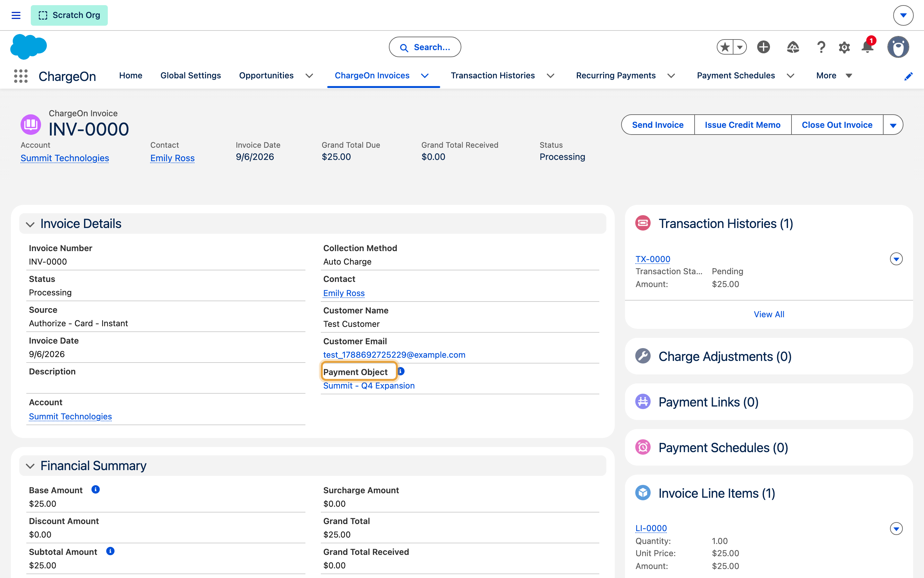Click the Payment Schedules clock icon
This screenshot has width=924, height=578.
point(643,447)
